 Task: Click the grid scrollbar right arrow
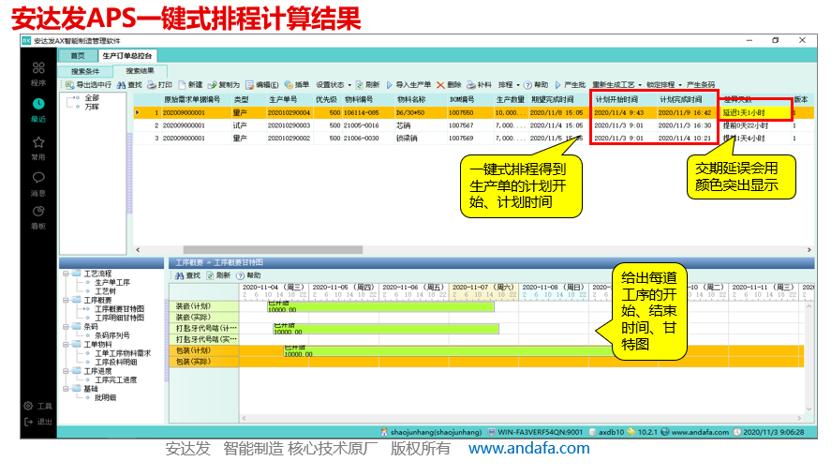click(x=809, y=249)
